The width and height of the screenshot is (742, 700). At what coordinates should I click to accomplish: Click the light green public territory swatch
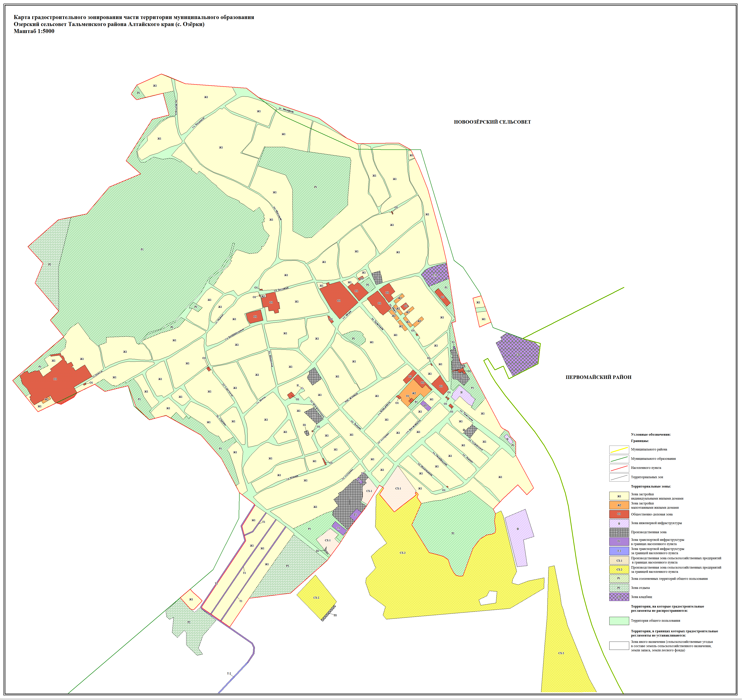pos(619,621)
